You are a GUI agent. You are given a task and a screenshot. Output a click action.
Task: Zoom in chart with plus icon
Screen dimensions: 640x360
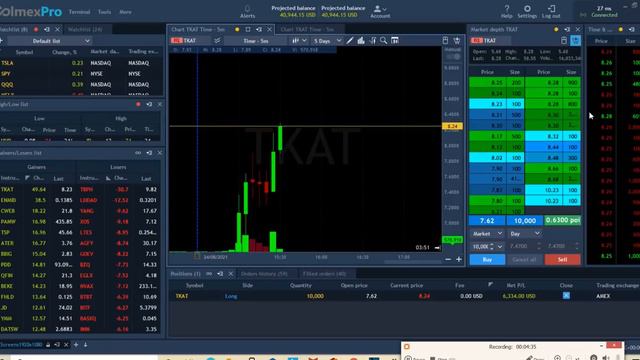(x=459, y=259)
